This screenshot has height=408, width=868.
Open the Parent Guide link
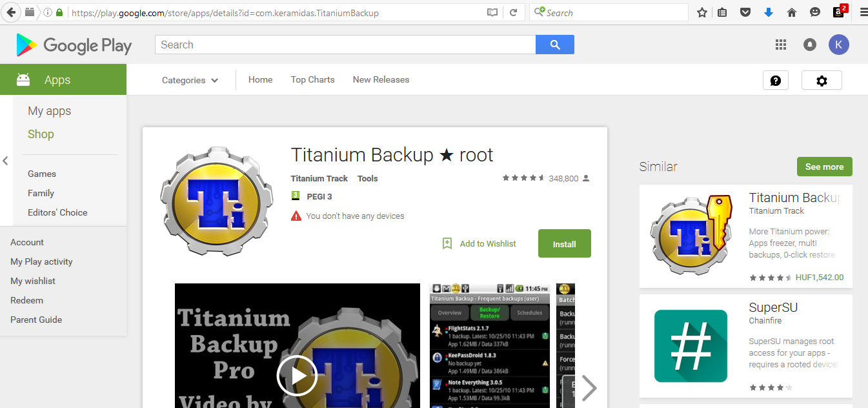[x=36, y=320]
